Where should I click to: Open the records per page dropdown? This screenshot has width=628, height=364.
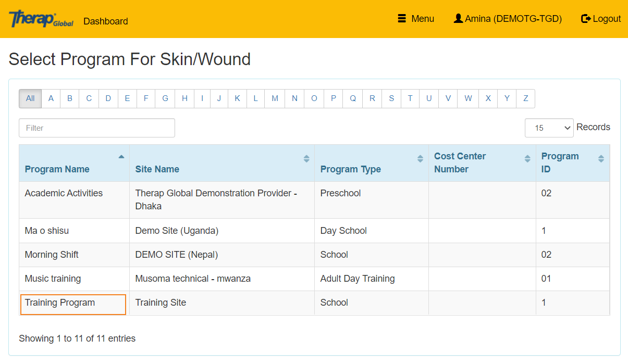549,128
